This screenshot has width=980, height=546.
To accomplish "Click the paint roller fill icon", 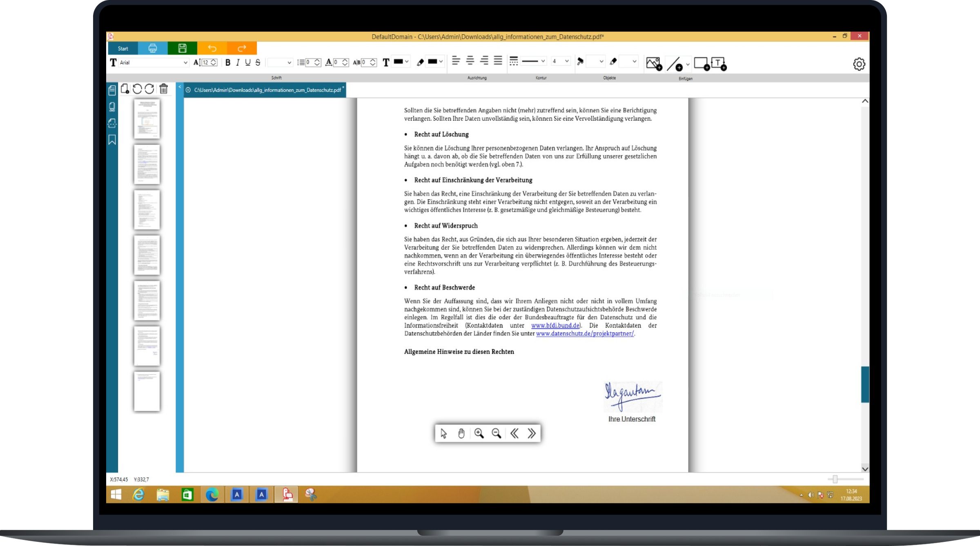I will click(x=580, y=61).
